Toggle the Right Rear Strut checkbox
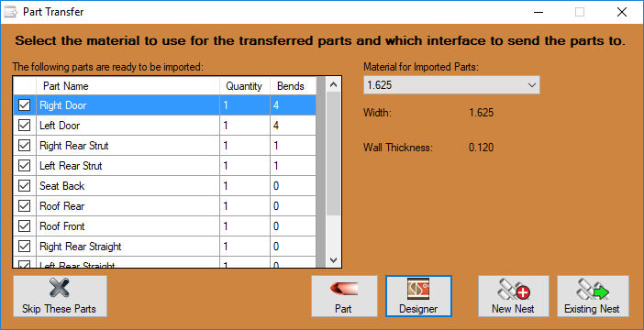The height and width of the screenshot is (330, 644). (x=24, y=146)
